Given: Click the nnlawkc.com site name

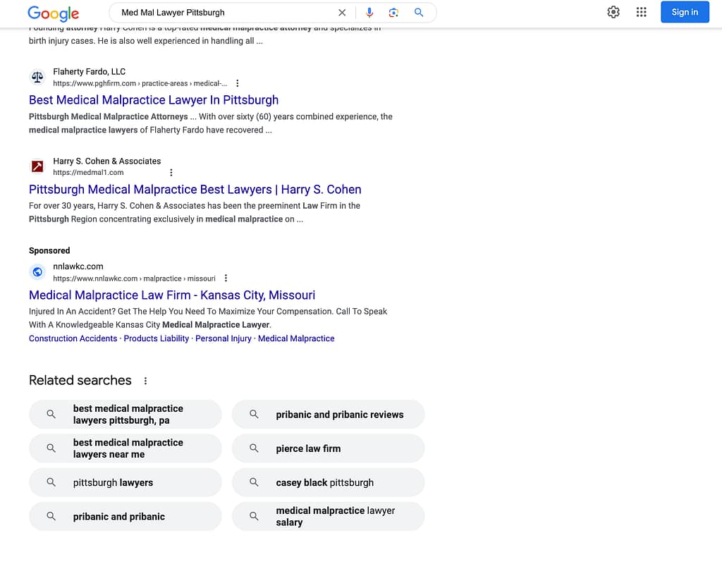Looking at the screenshot, I should 78,266.
